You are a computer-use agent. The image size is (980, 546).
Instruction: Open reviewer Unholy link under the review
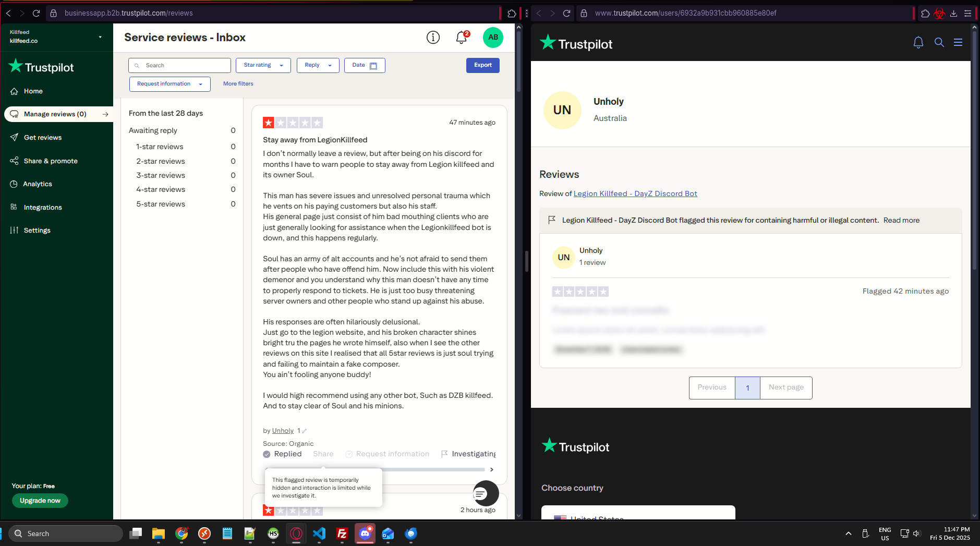click(x=283, y=431)
